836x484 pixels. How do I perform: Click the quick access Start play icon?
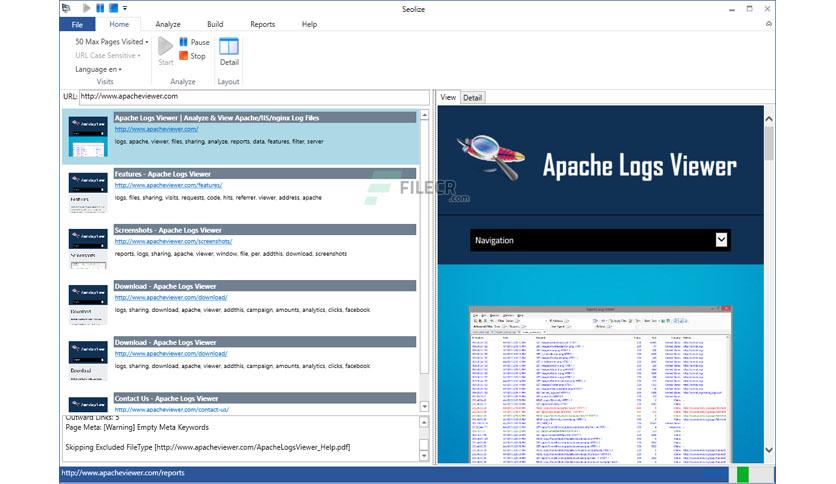[x=86, y=8]
